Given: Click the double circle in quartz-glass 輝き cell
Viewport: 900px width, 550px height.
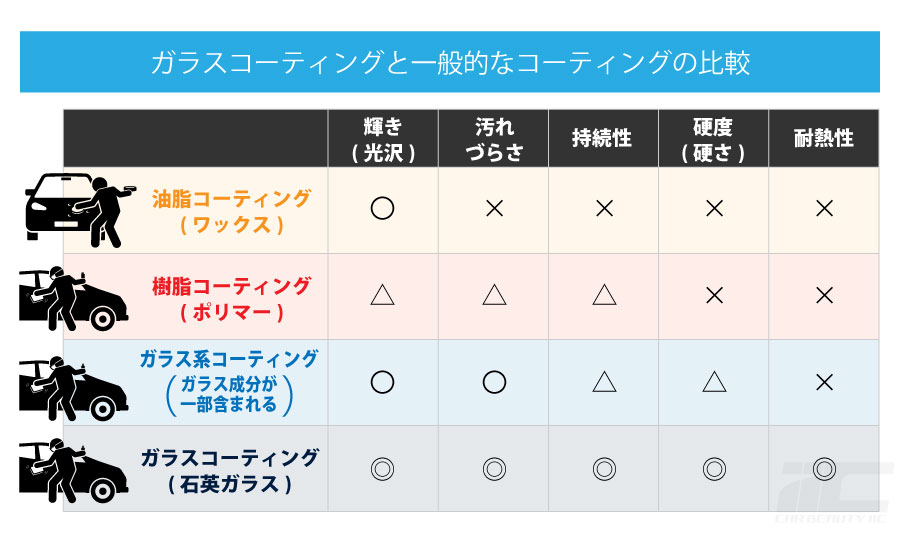Looking at the screenshot, I should coord(382,469).
